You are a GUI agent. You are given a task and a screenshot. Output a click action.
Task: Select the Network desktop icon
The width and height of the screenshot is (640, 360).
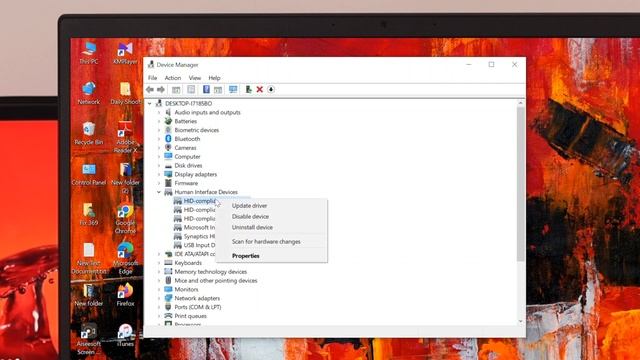(x=89, y=93)
